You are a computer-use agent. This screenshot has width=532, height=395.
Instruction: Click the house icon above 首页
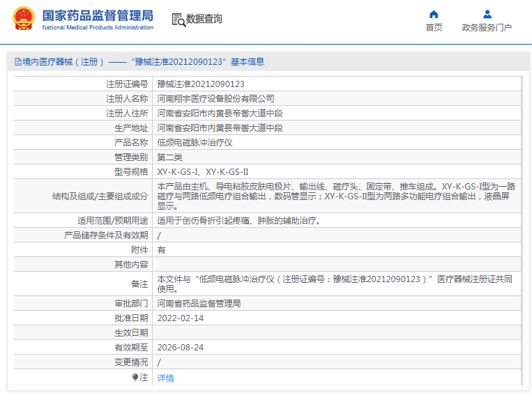(434, 14)
